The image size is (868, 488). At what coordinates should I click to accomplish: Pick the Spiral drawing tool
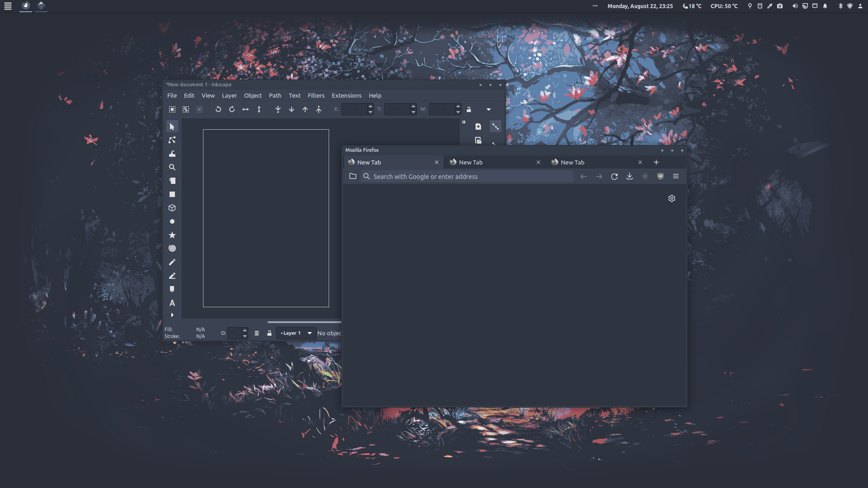pyautogui.click(x=172, y=249)
